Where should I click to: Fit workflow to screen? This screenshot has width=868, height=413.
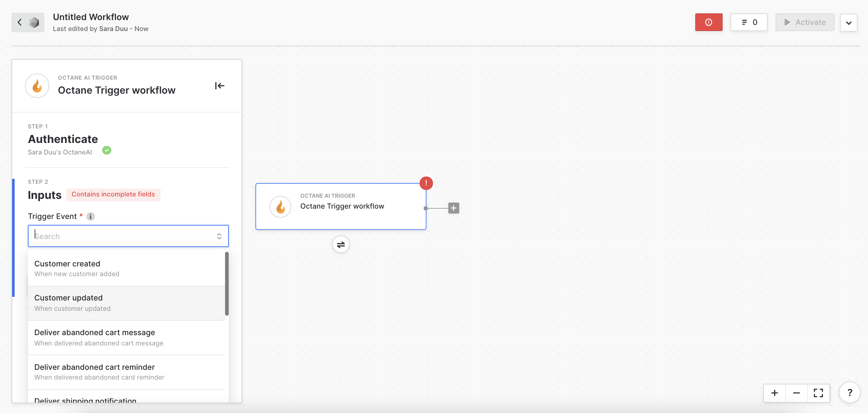tap(818, 393)
